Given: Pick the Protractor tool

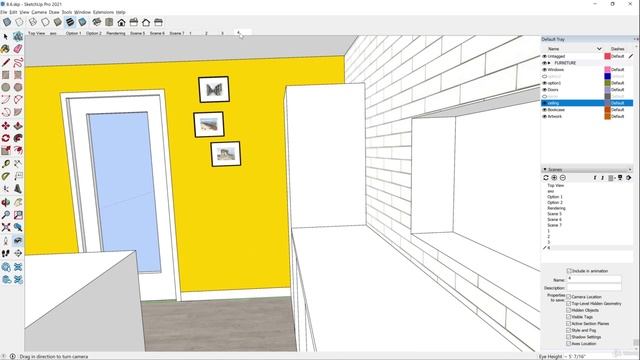Looking at the screenshot, I should pyautogui.click(x=6, y=176).
